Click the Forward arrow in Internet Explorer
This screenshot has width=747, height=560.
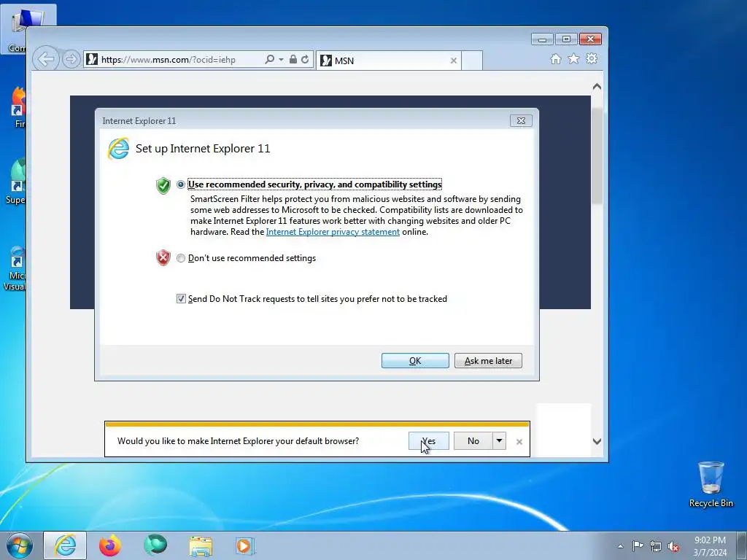pos(71,60)
